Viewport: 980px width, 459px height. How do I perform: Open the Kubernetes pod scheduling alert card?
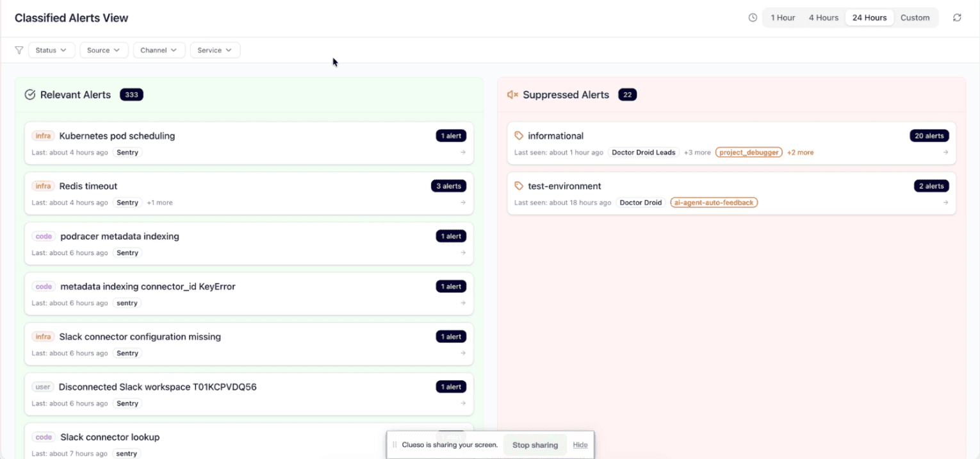(x=249, y=142)
